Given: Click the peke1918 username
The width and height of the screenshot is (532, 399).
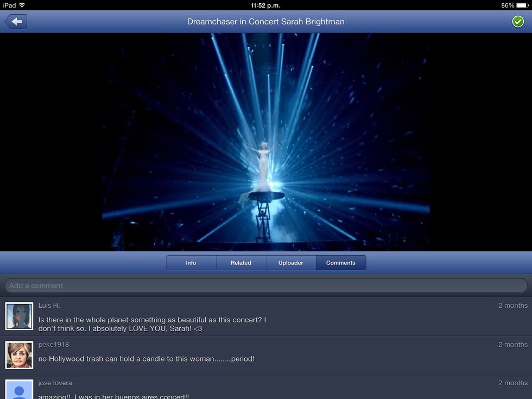Looking at the screenshot, I should point(53,345).
